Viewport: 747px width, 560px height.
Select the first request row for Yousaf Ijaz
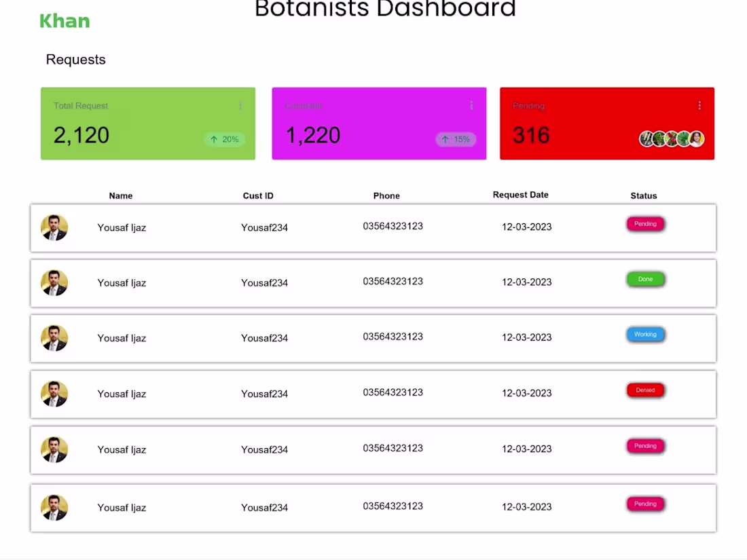coord(373,227)
